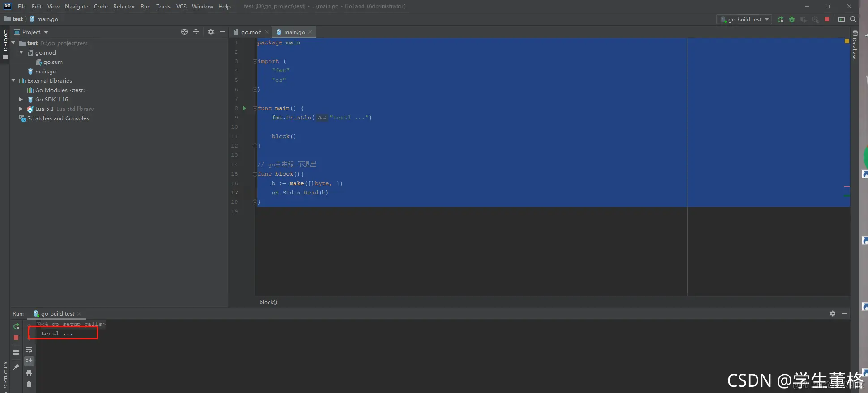Collapse all in Project panel
The image size is (868, 393).
[196, 32]
